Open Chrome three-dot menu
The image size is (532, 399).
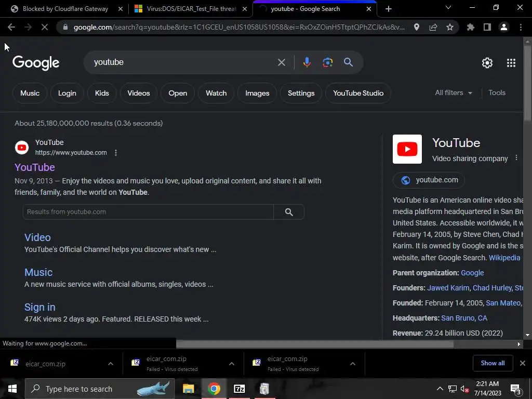(x=521, y=27)
